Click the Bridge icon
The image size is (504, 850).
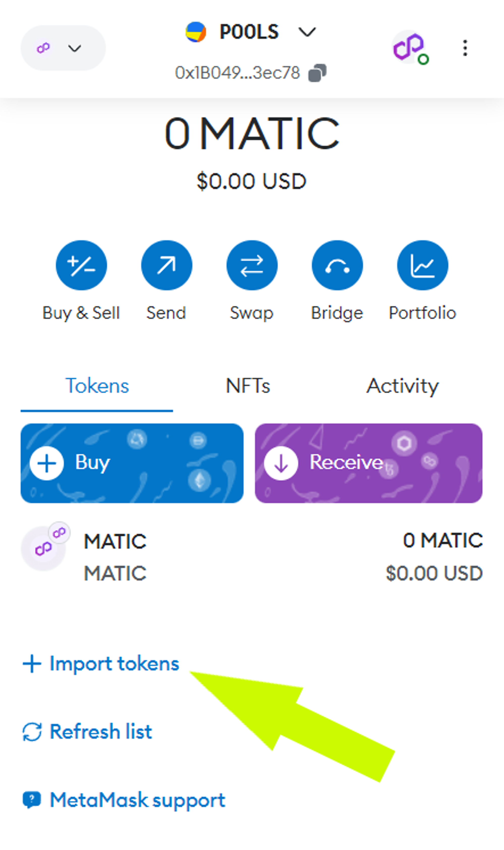[x=337, y=265]
